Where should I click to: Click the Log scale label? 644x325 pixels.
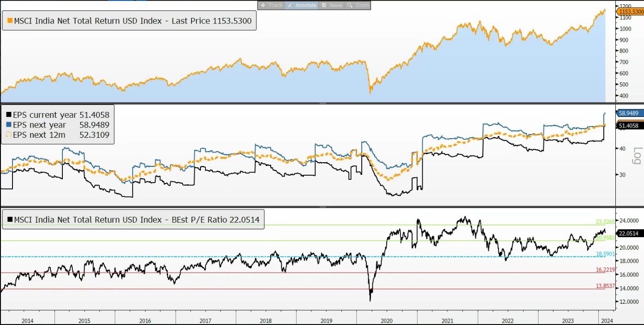[638, 156]
